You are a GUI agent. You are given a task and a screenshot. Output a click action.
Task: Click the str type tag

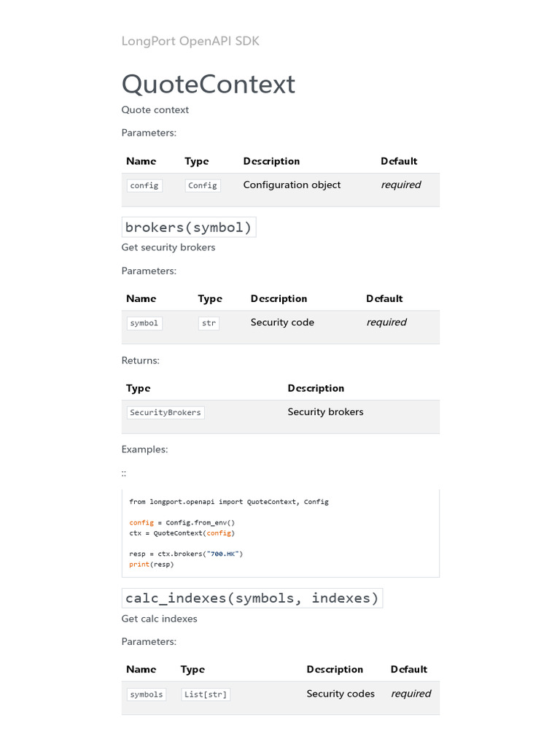(x=209, y=322)
